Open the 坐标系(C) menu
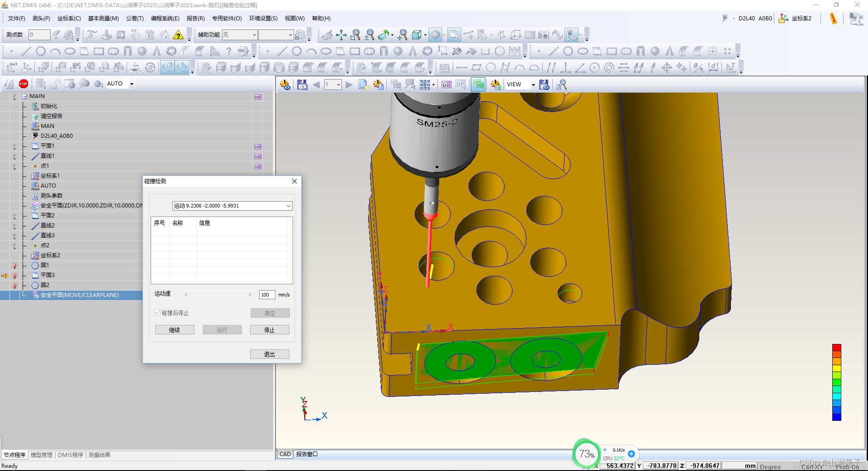868x471 pixels. tap(69, 19)
